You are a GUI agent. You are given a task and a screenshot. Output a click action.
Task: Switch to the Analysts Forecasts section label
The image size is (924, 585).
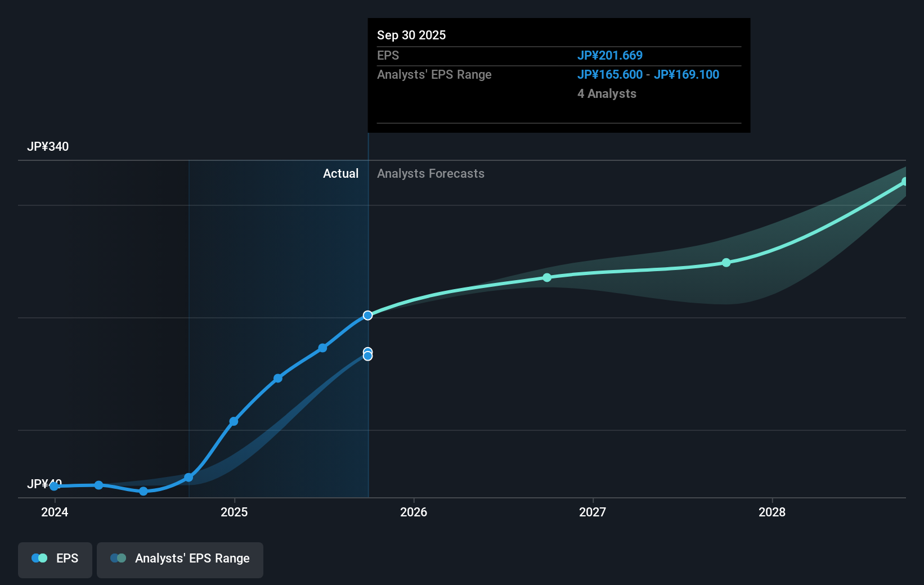[430, 173]
